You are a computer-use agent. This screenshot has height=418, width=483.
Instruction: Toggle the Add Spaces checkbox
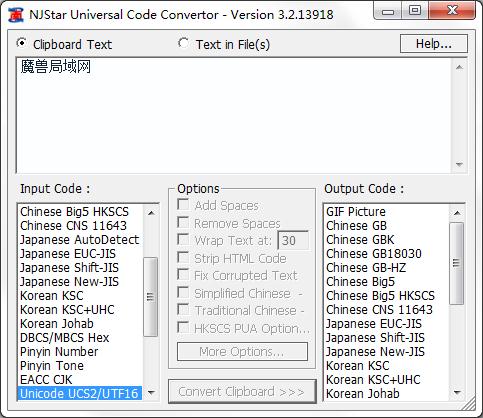[x=183, y=204]
